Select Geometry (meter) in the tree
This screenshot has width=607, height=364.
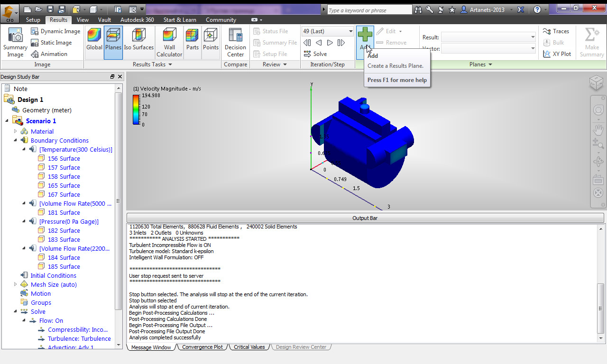[x=46, y=110]
